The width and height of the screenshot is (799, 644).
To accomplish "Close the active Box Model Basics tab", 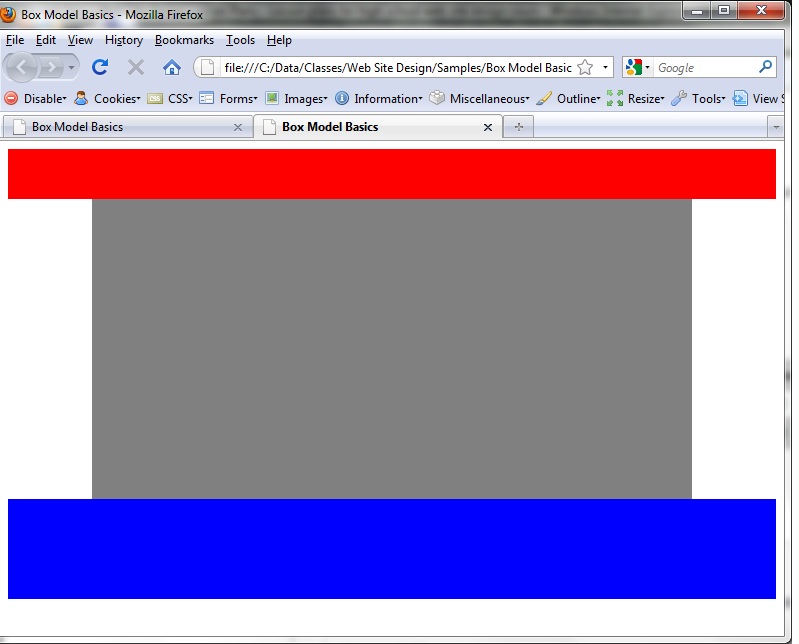I will [x=488, y=127].
